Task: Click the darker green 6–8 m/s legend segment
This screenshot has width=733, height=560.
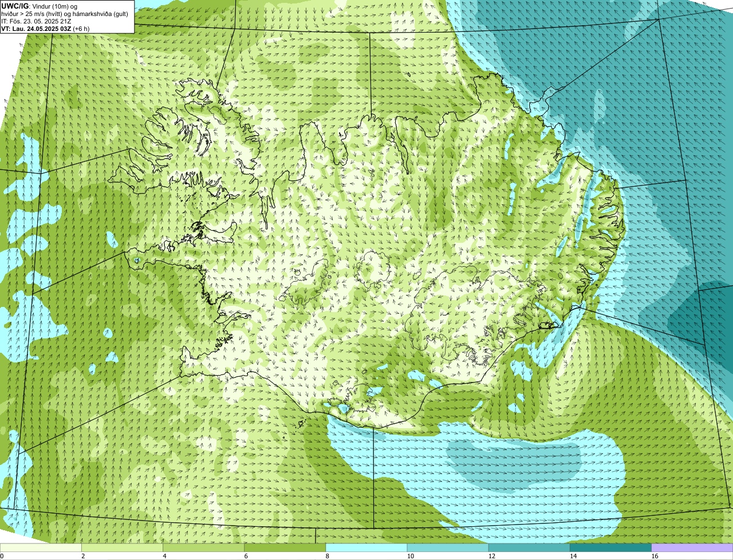Action: [285, 548]
